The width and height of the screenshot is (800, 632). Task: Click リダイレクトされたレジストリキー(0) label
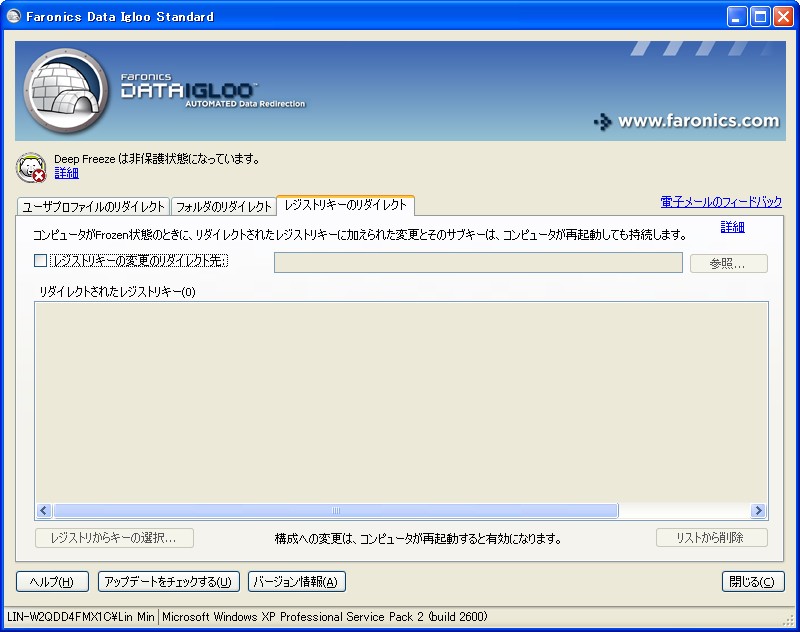[117, 292]
